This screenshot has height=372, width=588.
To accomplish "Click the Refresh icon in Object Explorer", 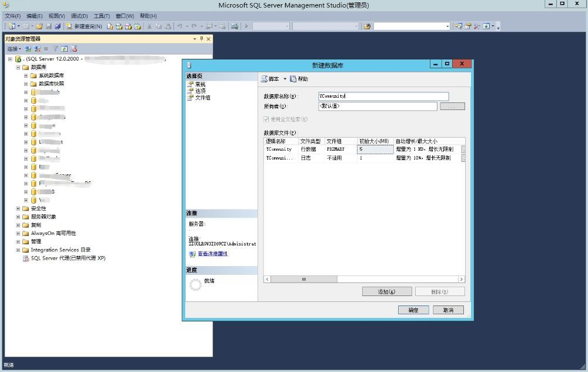I will [x=65, y=49].
